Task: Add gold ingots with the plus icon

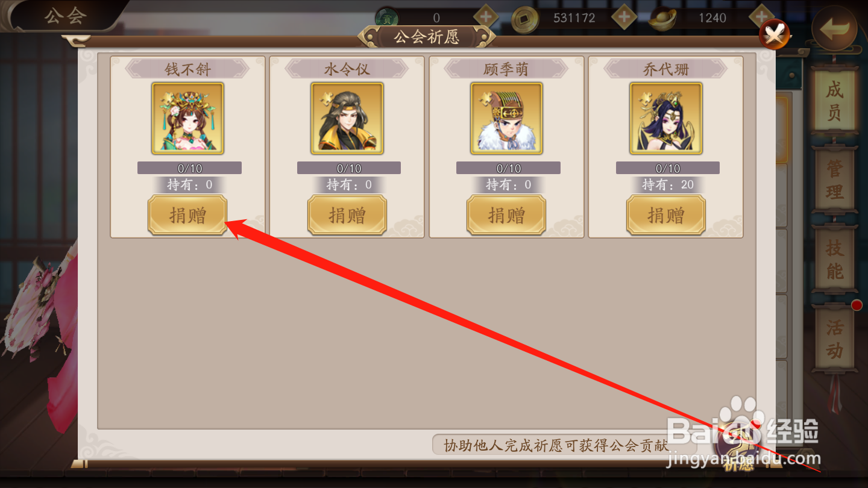Action: pyautogui.click(x=761, y=17)
